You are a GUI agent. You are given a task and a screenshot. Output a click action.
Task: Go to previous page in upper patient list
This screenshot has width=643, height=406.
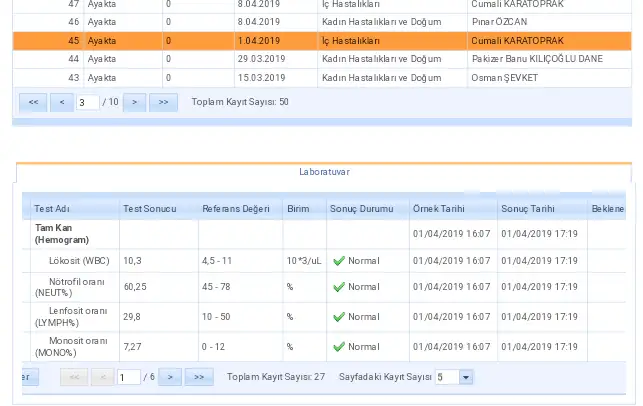click(62, 101)
